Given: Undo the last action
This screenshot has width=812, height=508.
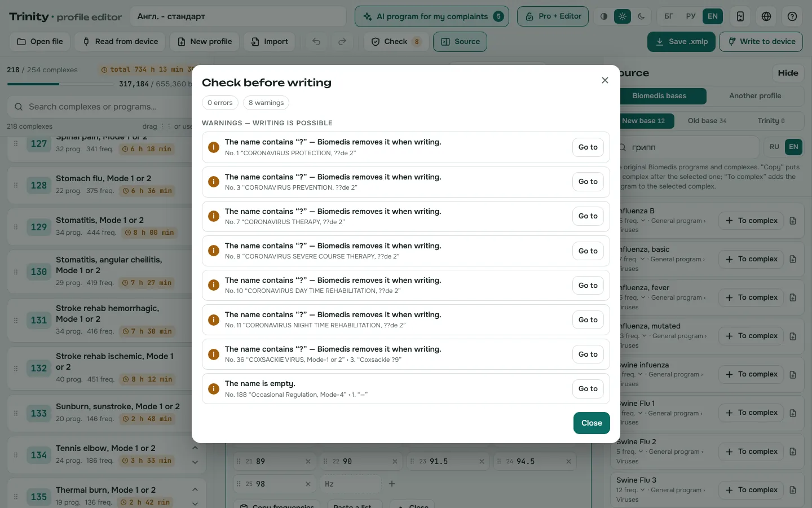Looking at the screenshot, I should click(316, 42).
